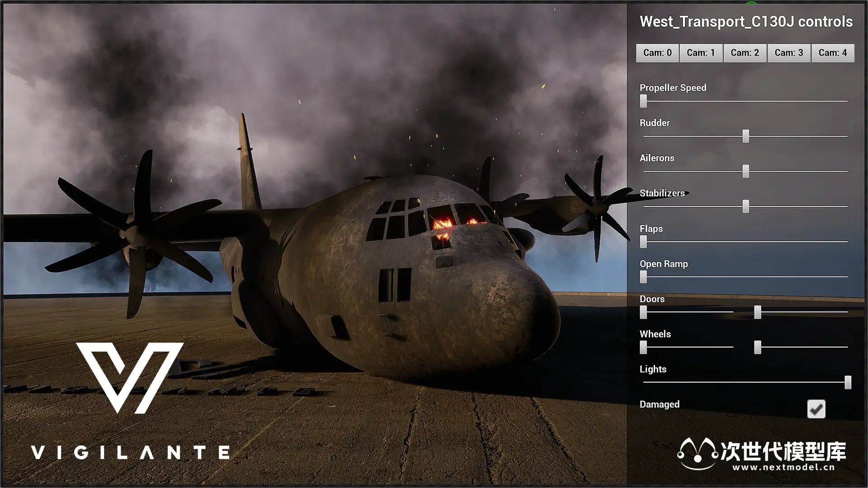This screenshot has height=488, width=868.
Task: Click the left Wheels slider thumb
Action: 643,347
